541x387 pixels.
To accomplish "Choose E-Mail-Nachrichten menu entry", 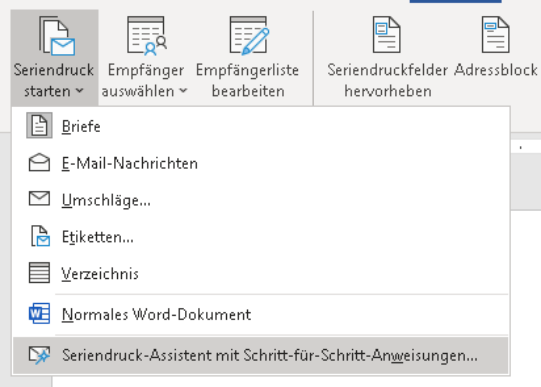I will pos(261,162).
